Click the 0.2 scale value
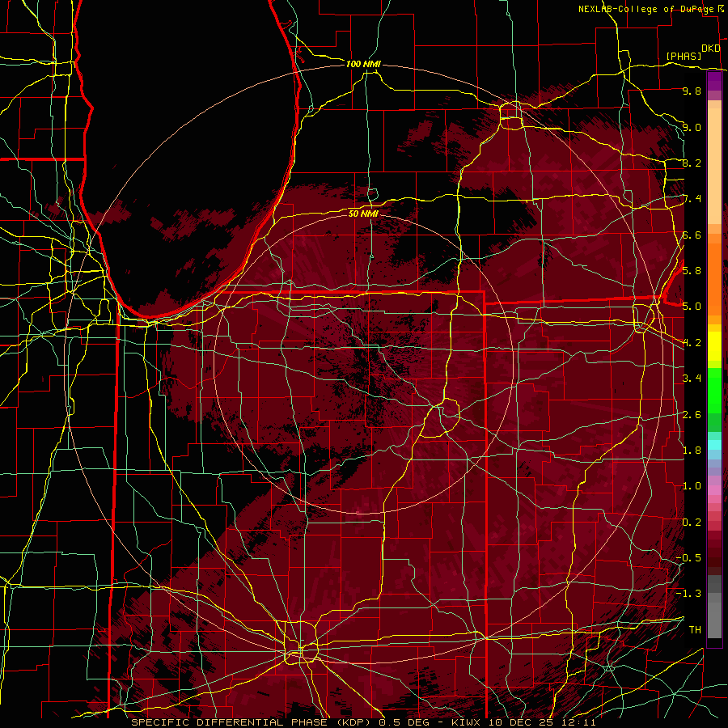The image size is (728, 728). pos(692,523)
